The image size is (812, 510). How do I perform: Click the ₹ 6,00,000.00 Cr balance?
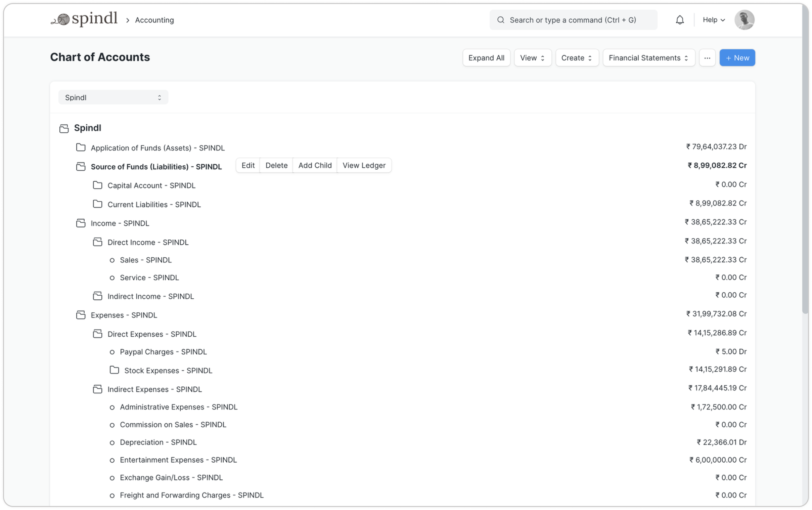tap(718, 460)
